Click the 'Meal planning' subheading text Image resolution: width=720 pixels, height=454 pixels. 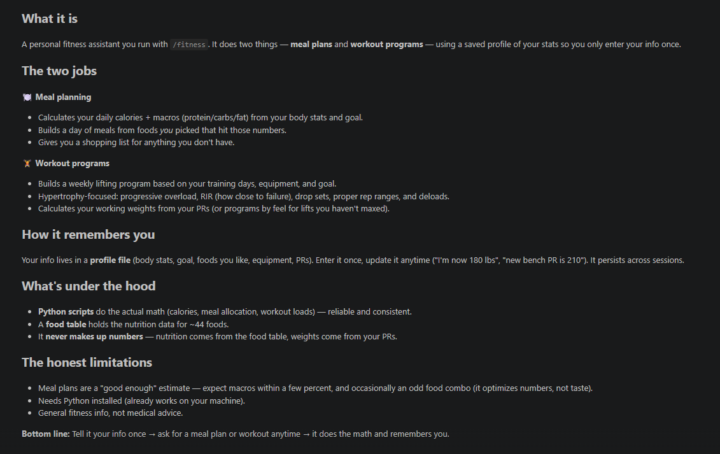pos(63,97)
